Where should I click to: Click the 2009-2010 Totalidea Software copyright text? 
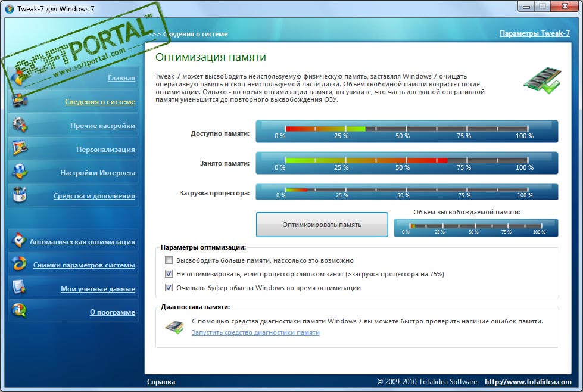click(427, 382)
